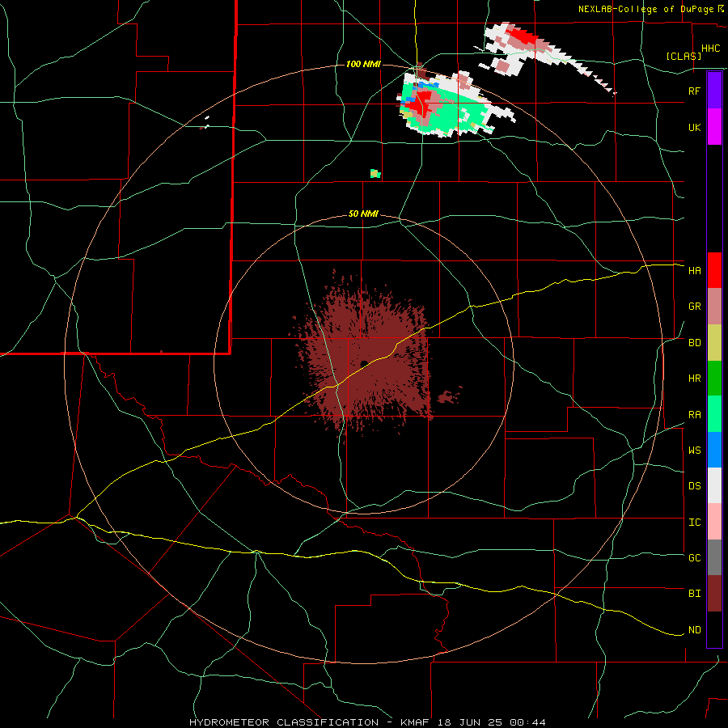Click the 50 NMI range ring label

363,214
